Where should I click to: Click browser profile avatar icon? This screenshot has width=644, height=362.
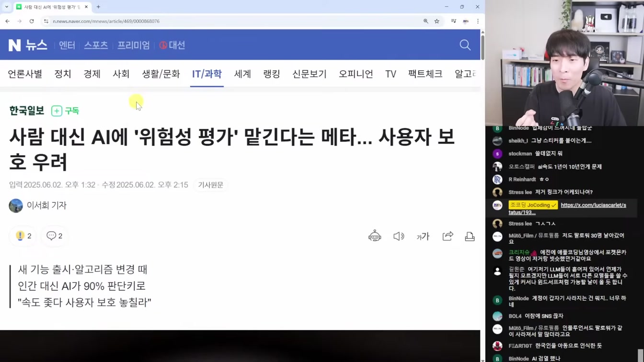point(466,21)
